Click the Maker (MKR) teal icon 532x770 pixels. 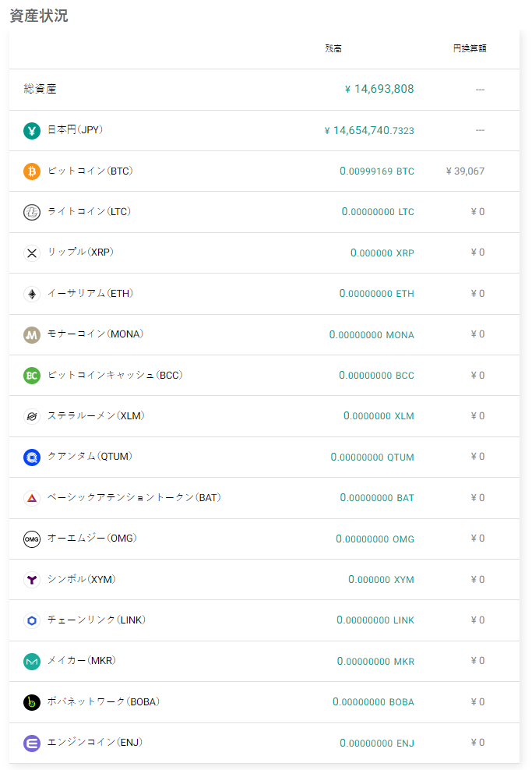(32, 662)
